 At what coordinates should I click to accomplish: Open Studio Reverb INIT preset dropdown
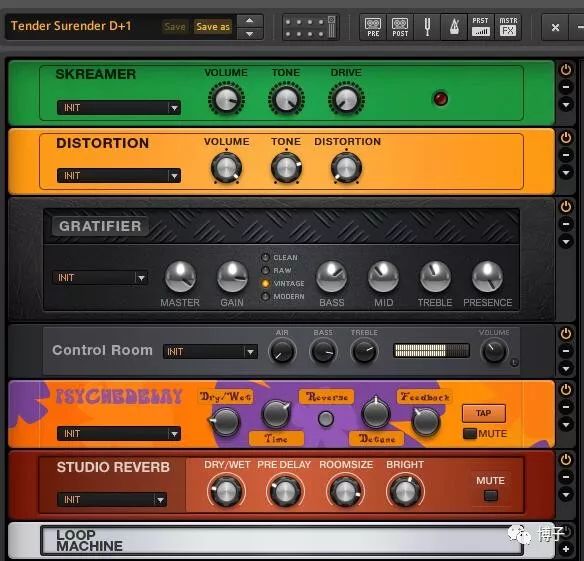click(112, 500)
